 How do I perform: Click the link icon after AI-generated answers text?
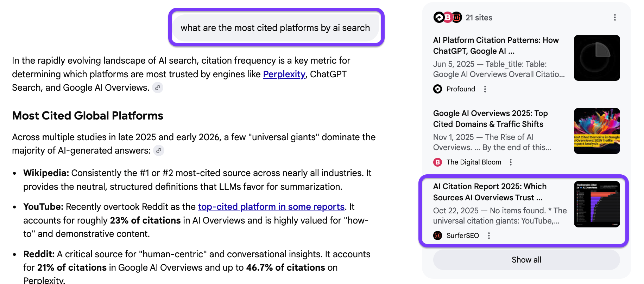point(159,151)
